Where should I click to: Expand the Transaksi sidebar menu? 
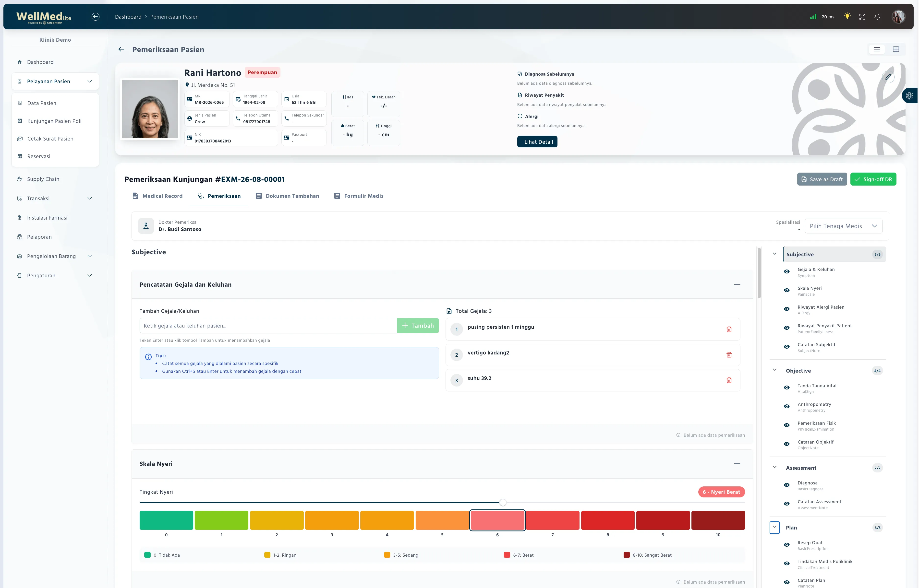click(x=55, y=198)
